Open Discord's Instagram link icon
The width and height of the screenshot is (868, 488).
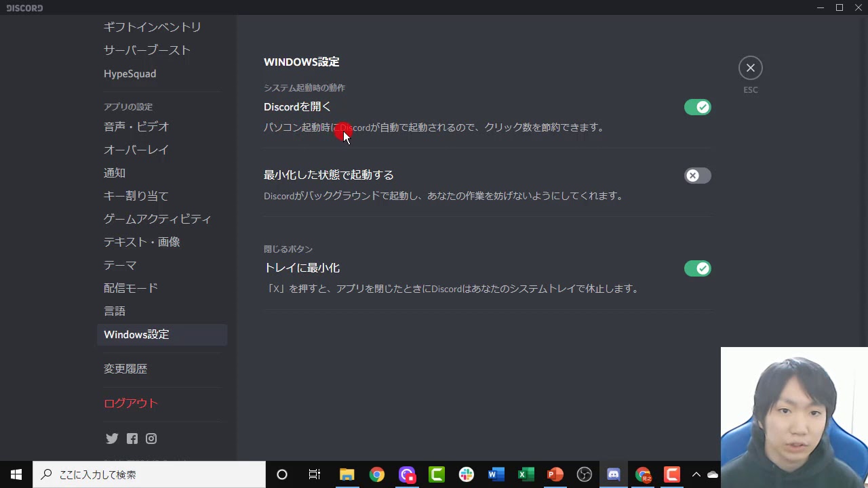click(151, 439)
